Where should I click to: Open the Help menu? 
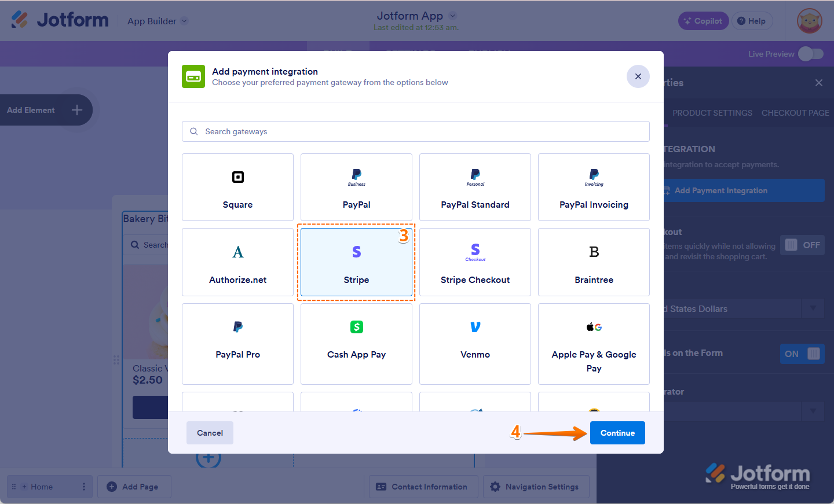pos(752,21)
